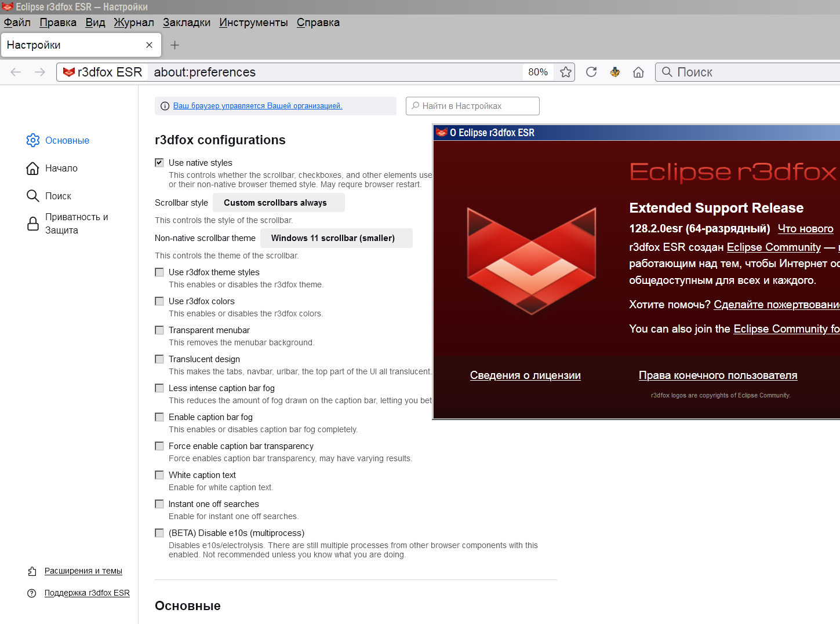Image resolution: width=840 pixels, height=624 pixels.
Task: Check Force enable caption bar transparency
Action: (x=159, y=446)
